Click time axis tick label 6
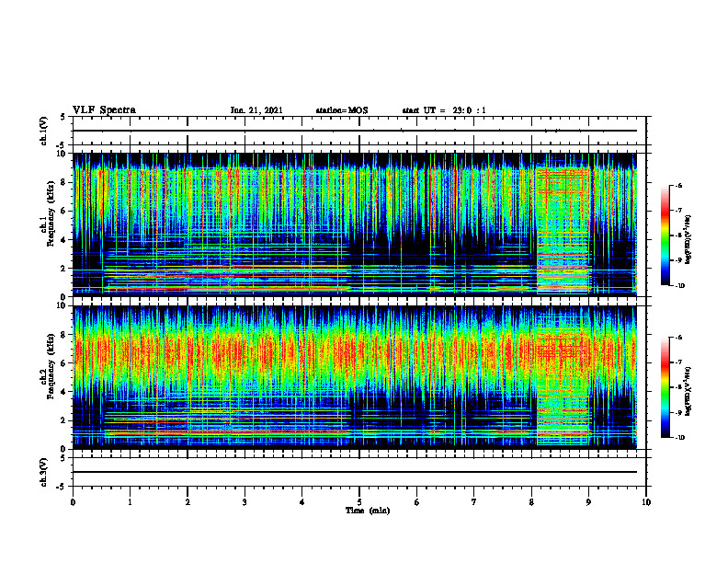The width and height of the screenshot is (728, 563). point(417,502)
